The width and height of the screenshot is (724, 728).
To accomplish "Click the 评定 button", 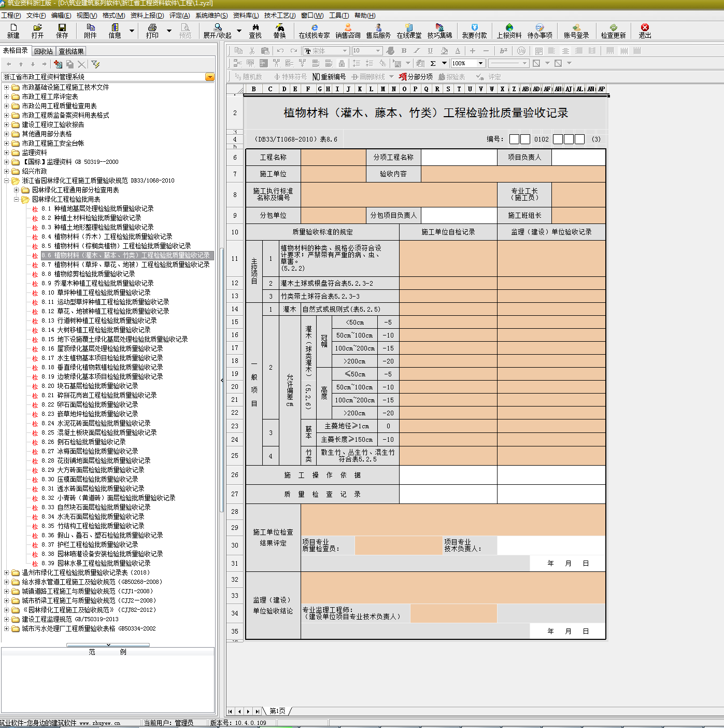I will pos(489,77).
